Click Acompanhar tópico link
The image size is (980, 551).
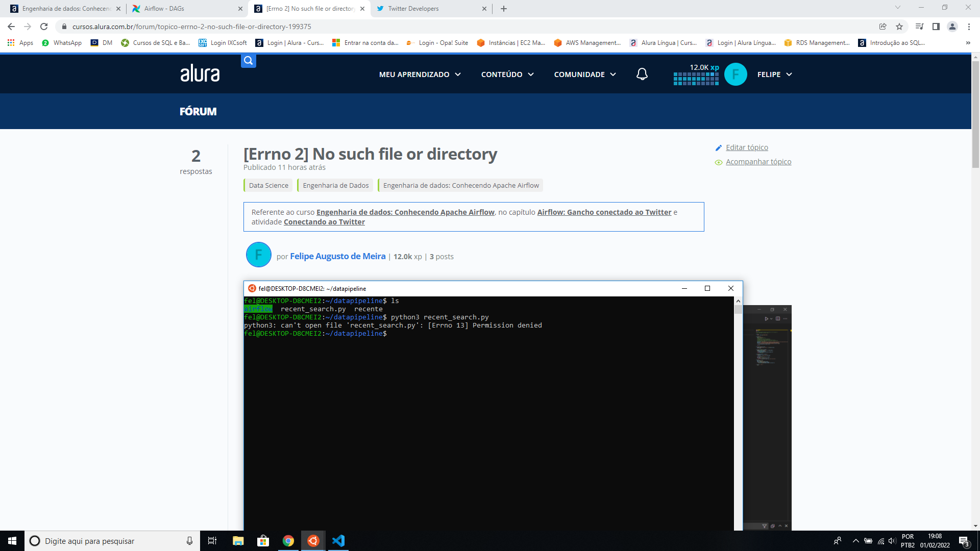tap(758, 161)
